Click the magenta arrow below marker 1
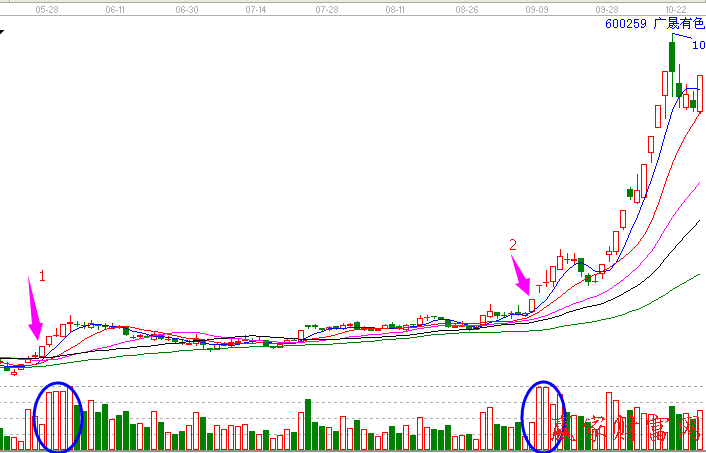The height and width of the screenshot is (453, 706). point(36,312)
